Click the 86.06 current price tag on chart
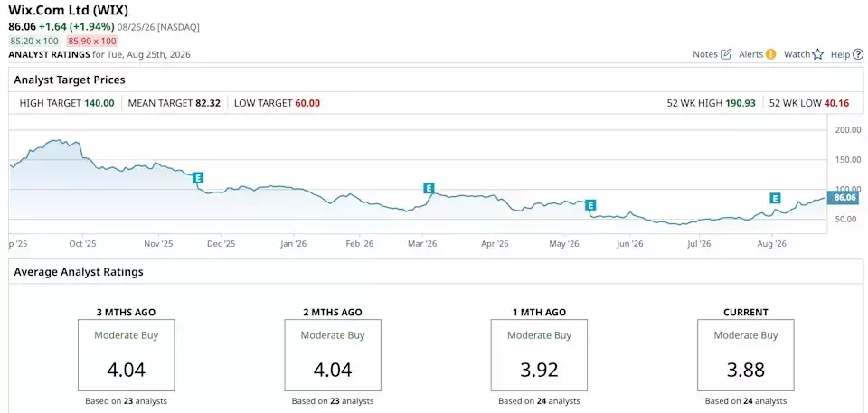The image size is (868, 413). [844, 197]
